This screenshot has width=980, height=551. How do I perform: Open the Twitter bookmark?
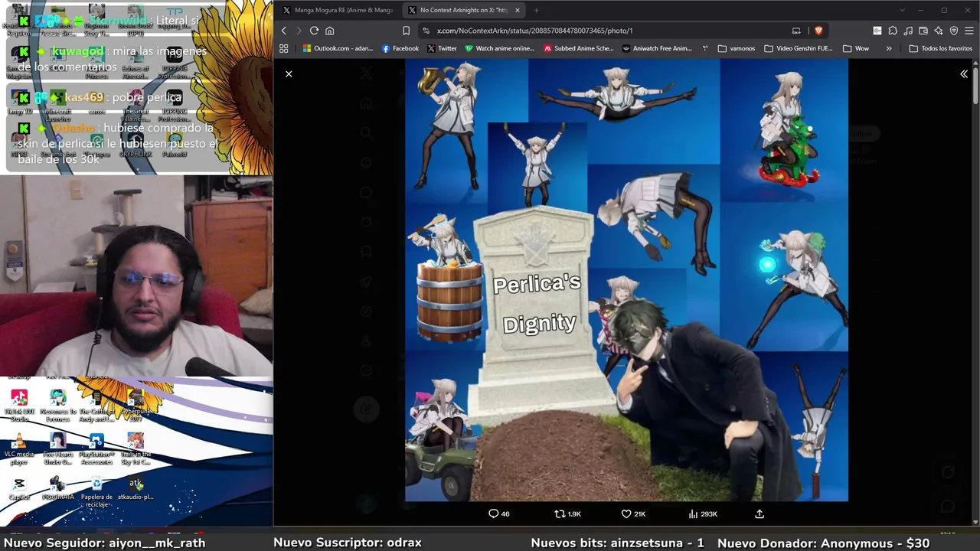pyautogui.click(x=442, y=48)
